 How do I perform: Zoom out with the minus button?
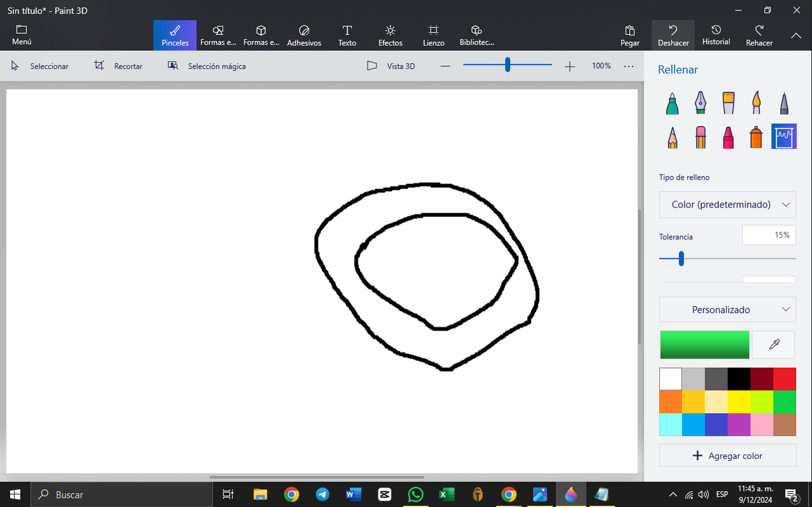coord(445,66)
